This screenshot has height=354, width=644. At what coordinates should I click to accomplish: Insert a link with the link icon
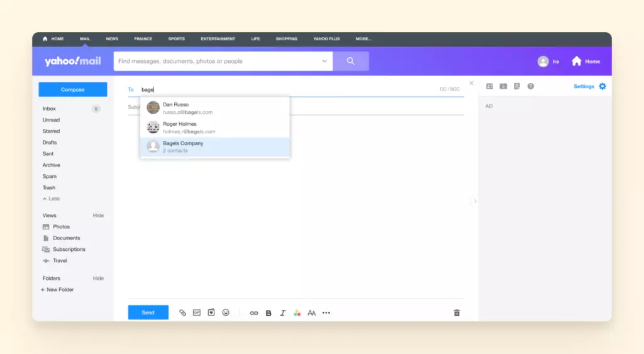254,313
